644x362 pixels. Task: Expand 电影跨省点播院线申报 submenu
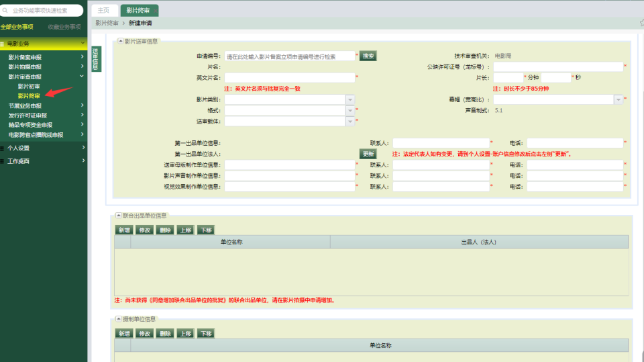point(83,134)
